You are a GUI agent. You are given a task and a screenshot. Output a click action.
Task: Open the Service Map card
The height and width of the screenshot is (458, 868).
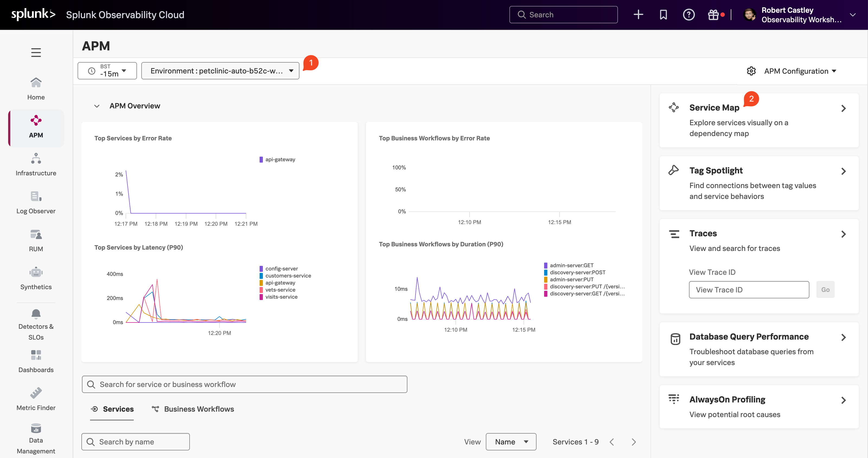[x=758, y=120]
